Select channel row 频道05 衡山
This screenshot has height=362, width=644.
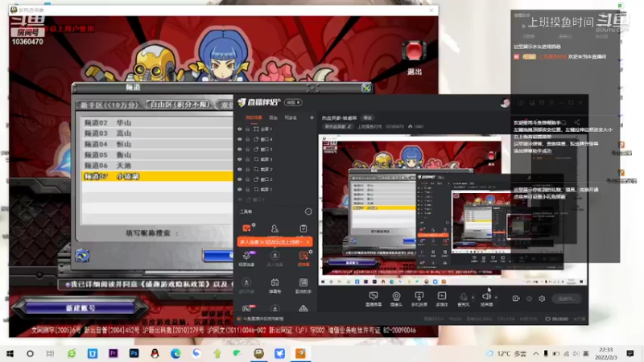tap(157, 154)
